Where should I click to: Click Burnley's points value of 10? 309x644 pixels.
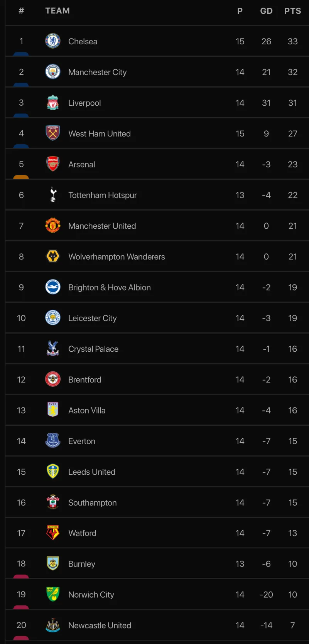(x=292, y=564)
